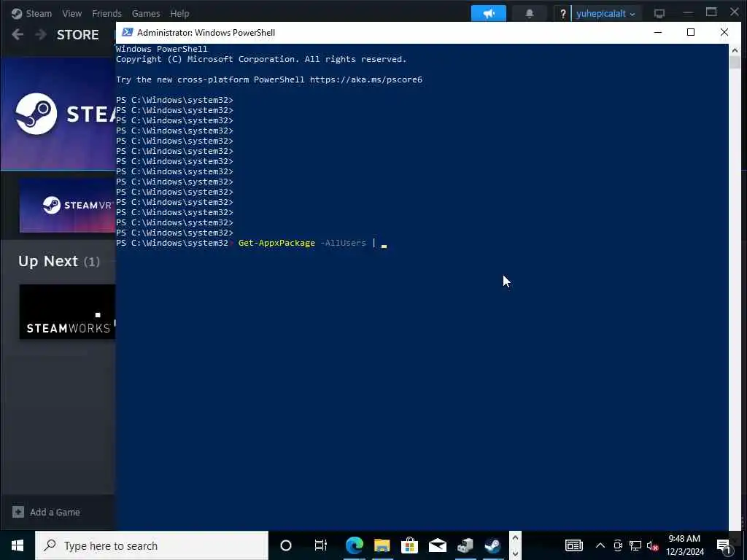747x560 pixels.
Task: Close the PowerShell window
Action: click(724, 32)
